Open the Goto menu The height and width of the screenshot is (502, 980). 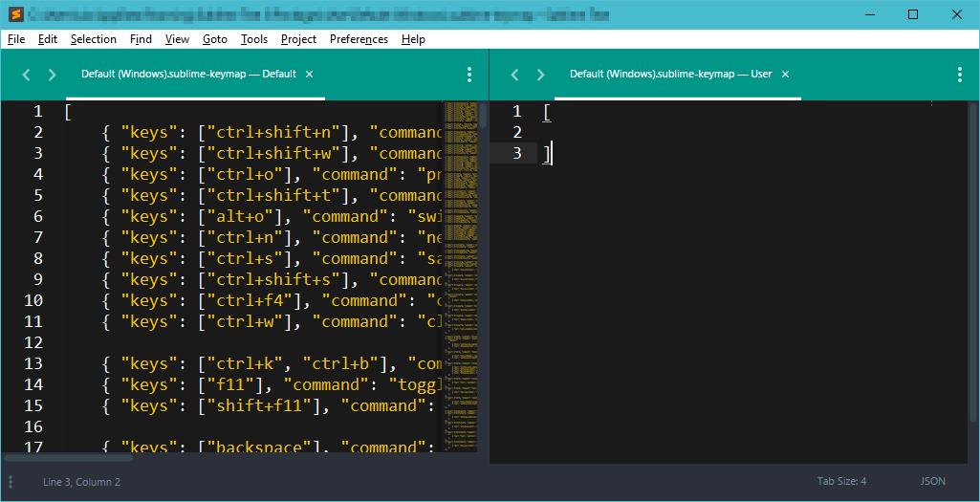coord(215,39)
